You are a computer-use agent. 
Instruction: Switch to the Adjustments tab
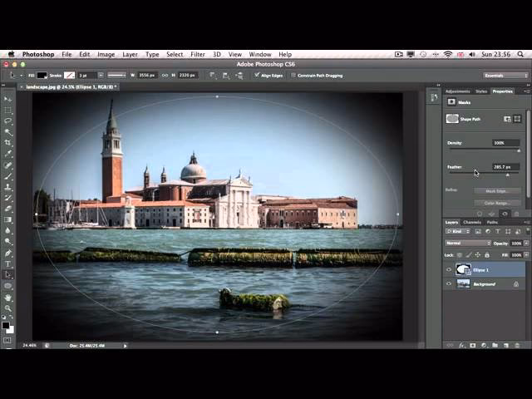click(458, 91)
